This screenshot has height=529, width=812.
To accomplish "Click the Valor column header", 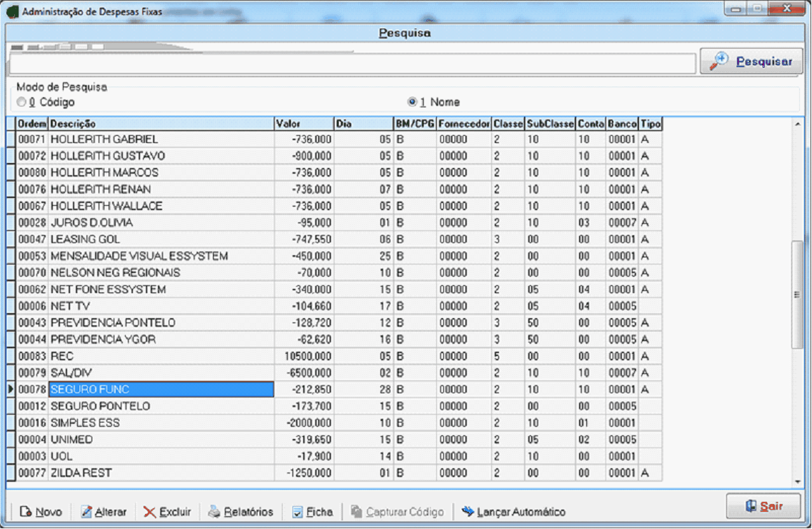I will tap(303, 124).
